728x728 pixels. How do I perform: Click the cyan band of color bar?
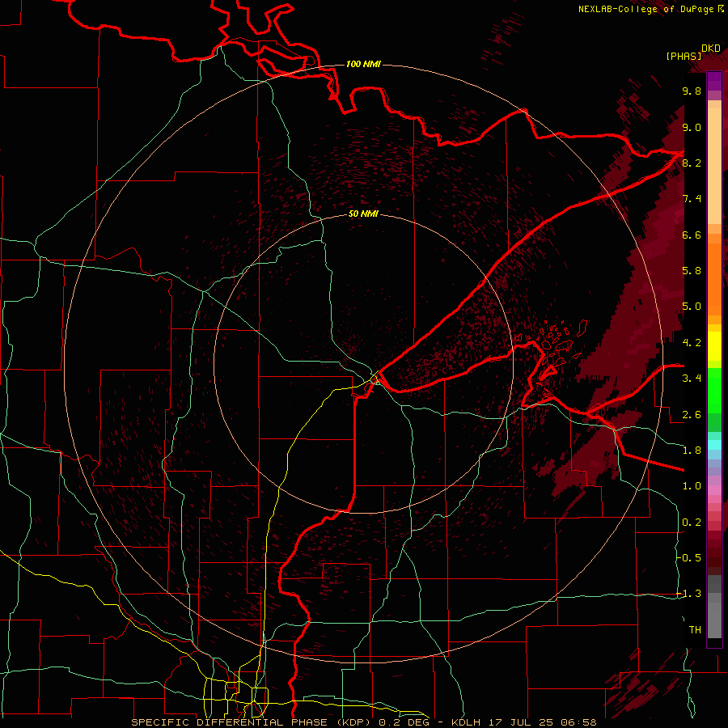pos(714,445)
